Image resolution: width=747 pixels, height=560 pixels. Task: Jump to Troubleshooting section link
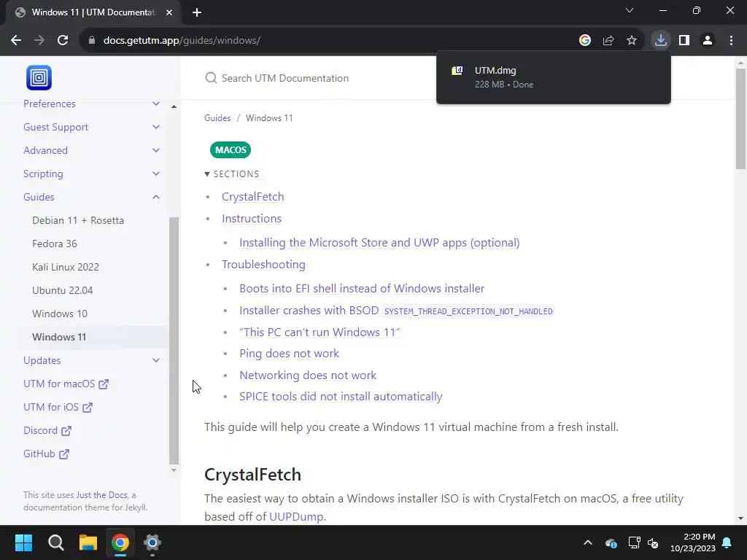click(263, 264)
